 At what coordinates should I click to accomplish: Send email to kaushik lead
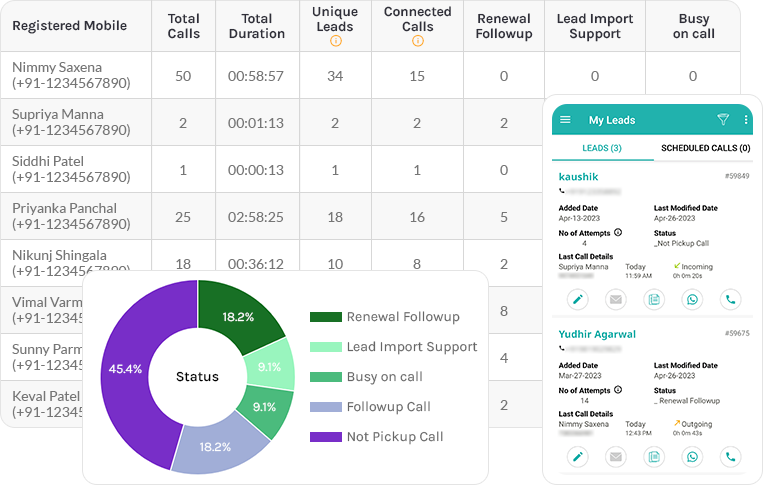click(x=616, y=298)
